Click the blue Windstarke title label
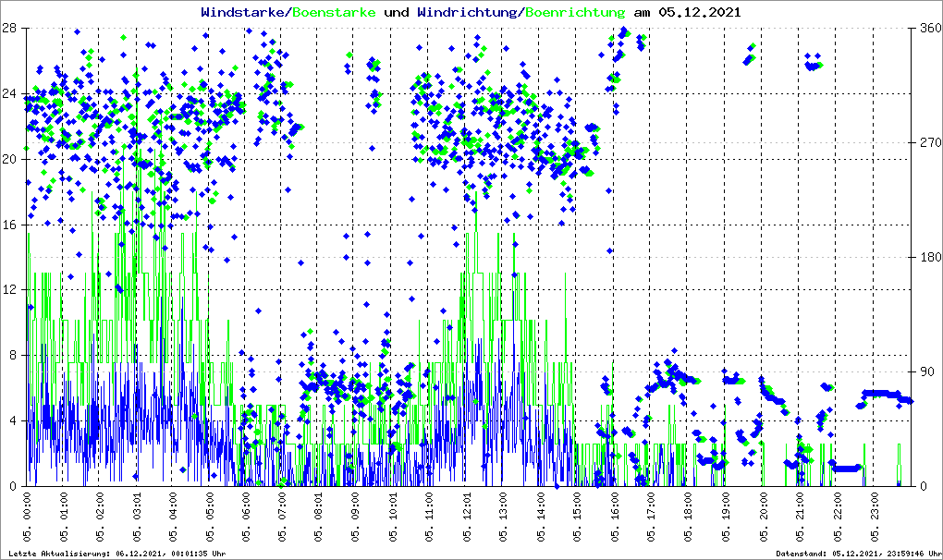943x560 pixels. (x=244, y=13)
